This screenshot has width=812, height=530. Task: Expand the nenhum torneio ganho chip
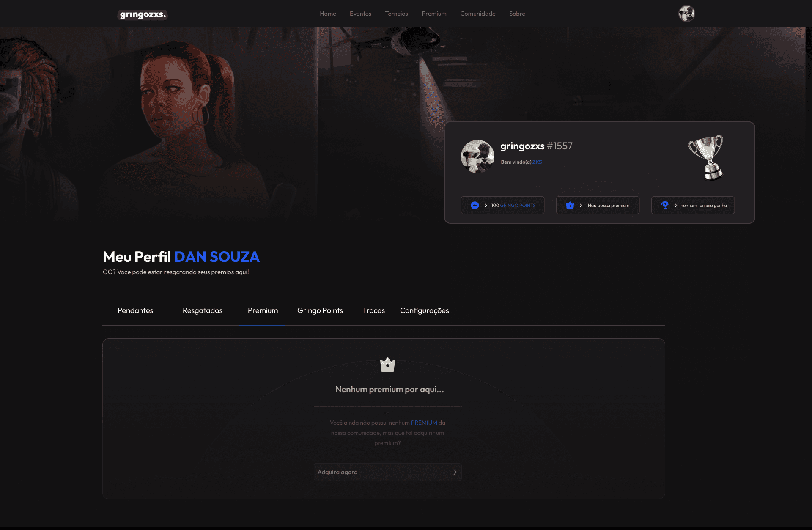(703, 206)
